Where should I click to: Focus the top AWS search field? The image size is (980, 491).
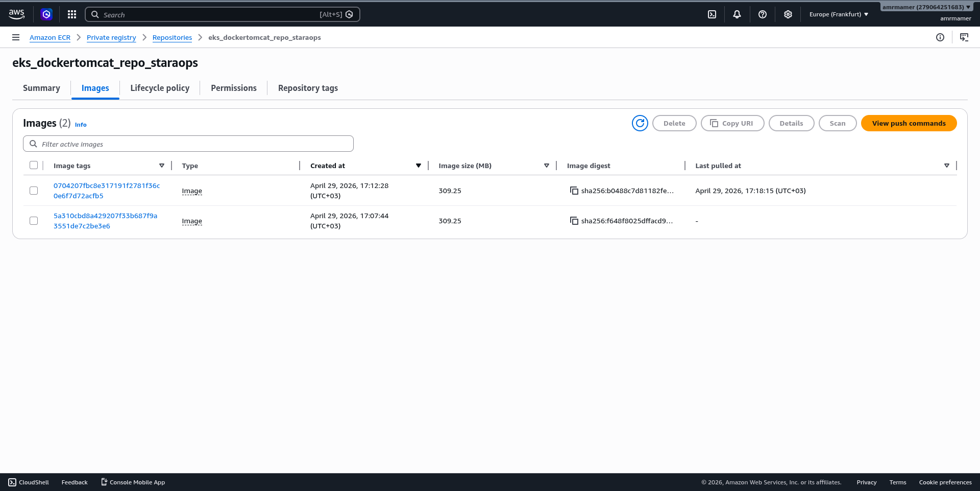pos(223,14)
